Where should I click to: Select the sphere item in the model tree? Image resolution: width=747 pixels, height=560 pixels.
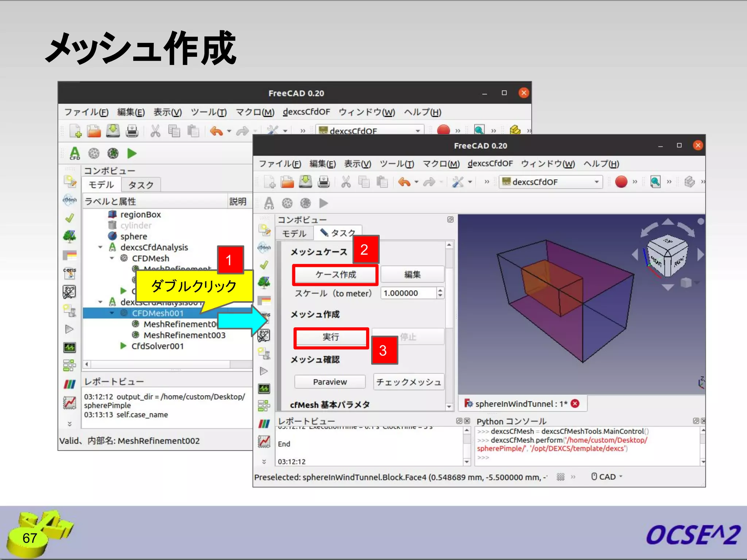(133, 236)
